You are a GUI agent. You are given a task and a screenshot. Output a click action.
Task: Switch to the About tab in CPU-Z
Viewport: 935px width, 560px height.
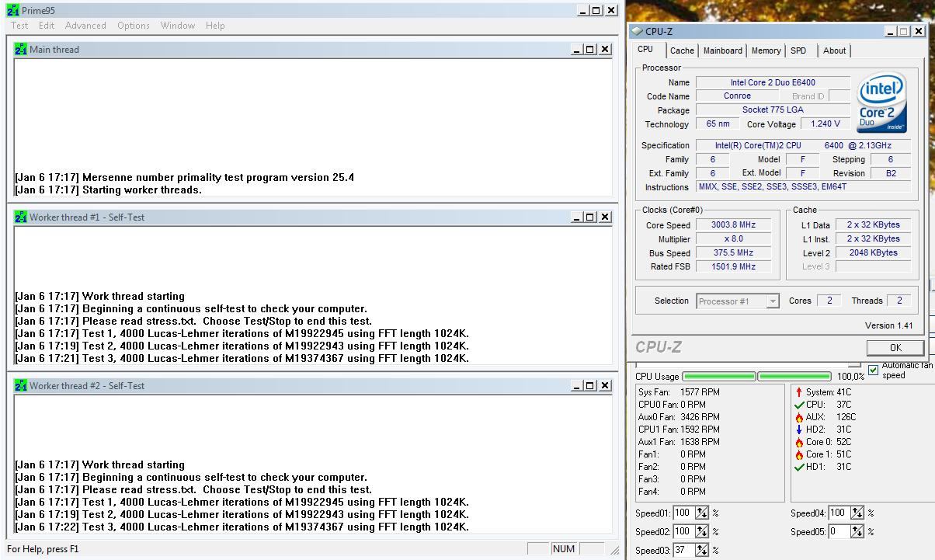coord(835,50)
